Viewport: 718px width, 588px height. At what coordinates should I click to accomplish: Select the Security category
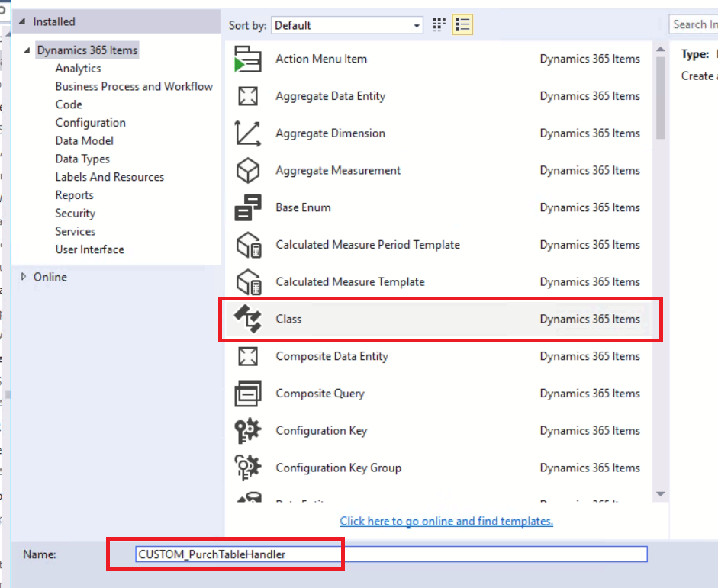tap(75, 214)
